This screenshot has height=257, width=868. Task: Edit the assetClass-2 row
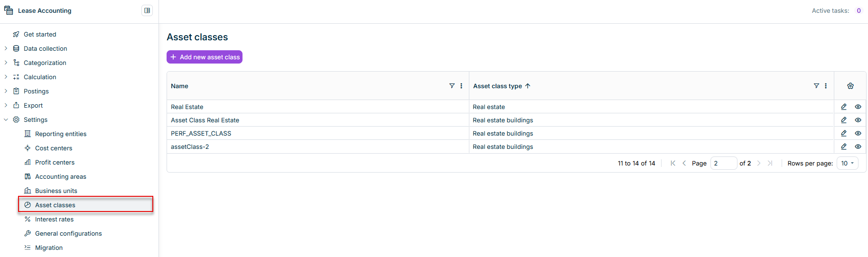point(844,147)
